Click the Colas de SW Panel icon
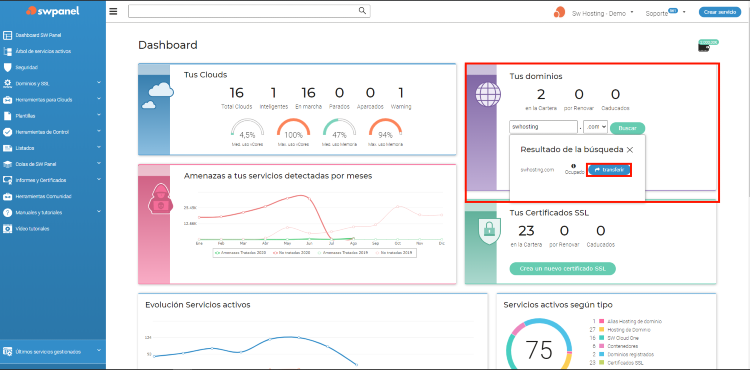Viewport: 750px width, 370px height. pos(7,164)
